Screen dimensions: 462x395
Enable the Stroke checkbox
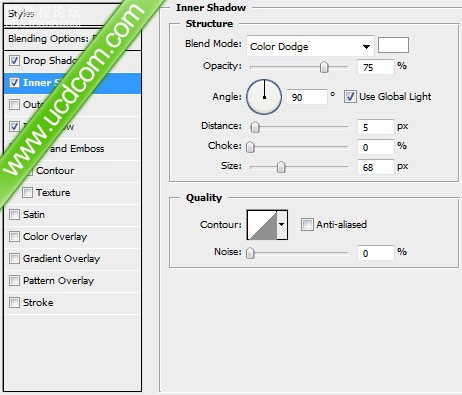[x=14, y=302]
